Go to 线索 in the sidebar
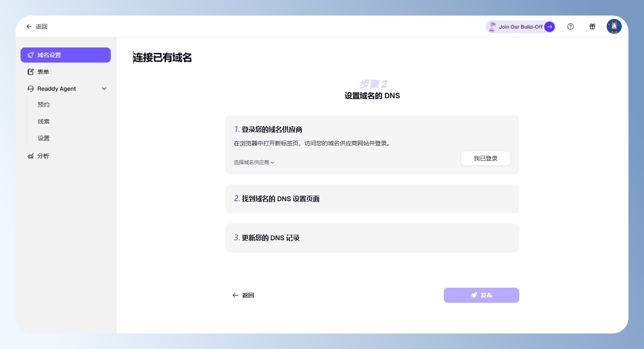Image resolution: width=644 pixels, height=349 pixels. 44,121
